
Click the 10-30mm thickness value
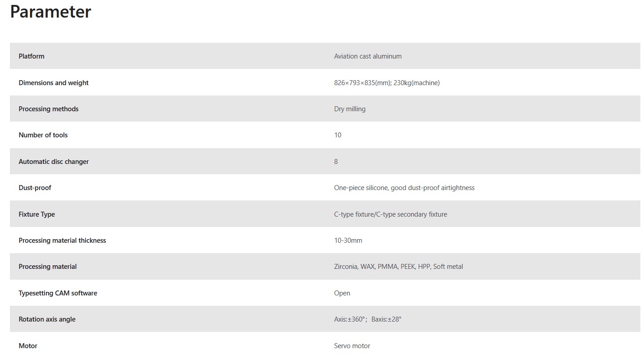point(348,241)
